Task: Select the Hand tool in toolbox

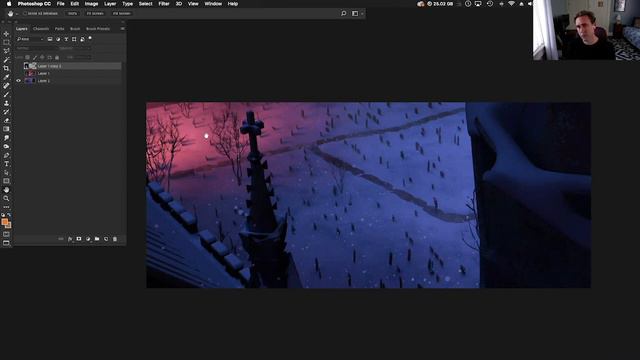Action: 6,190
